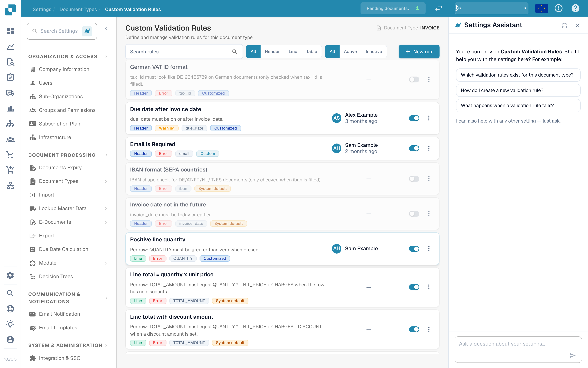Open more options for Email is Required rule
This screenshot has height=368, width=588.
click(429, 148)
